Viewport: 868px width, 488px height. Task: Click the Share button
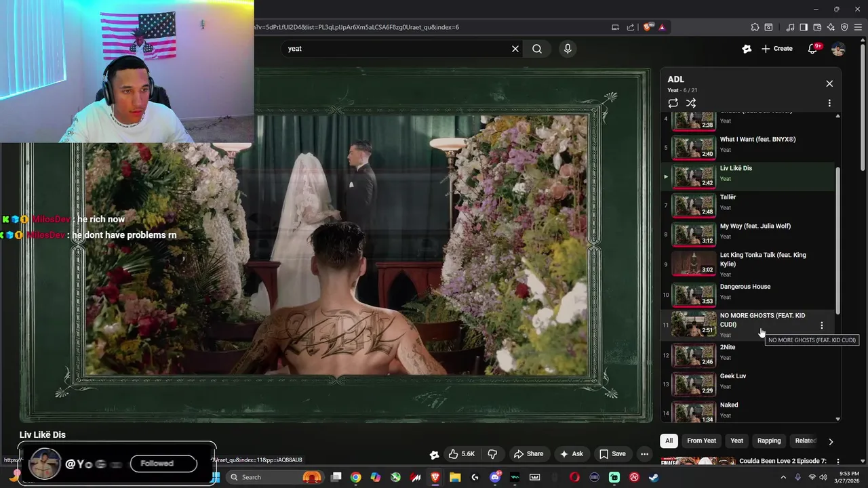[528, 454]
